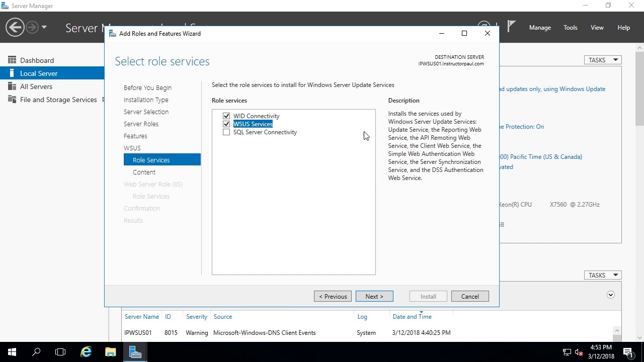Click the Server Manager forward arrow

click(x=32, y=27)
